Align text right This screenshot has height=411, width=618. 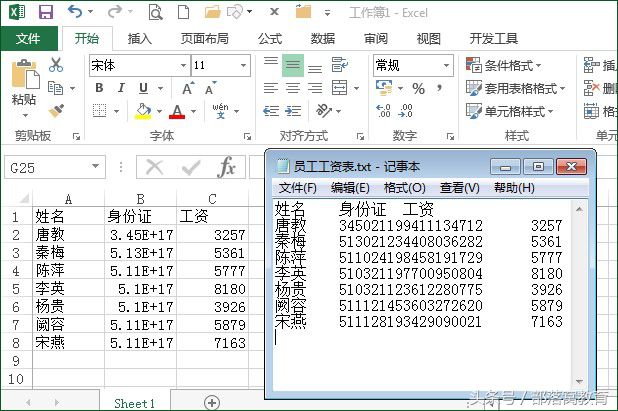(315, 88)
